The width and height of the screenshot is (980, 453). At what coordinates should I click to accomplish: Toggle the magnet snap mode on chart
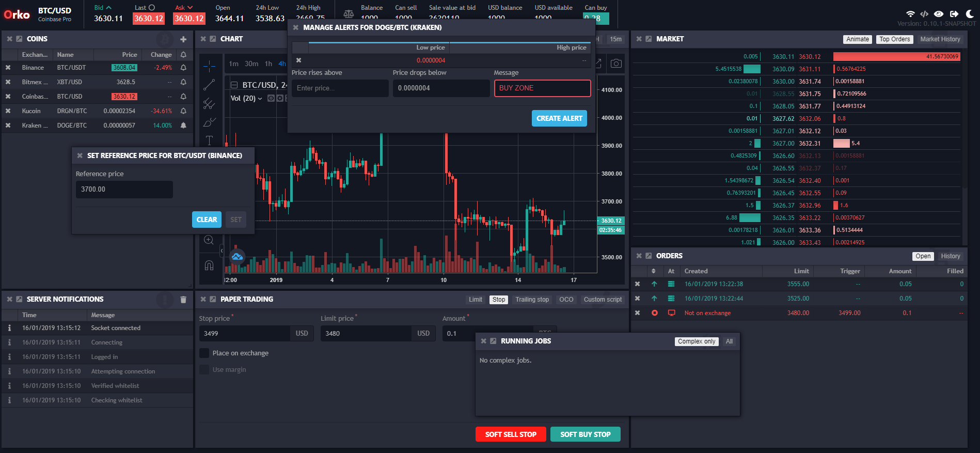[209, 265]
